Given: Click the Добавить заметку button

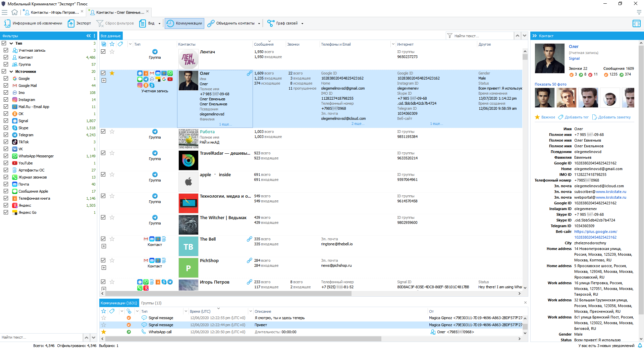Looking at the screenshot, I should (x=611, y=117).
